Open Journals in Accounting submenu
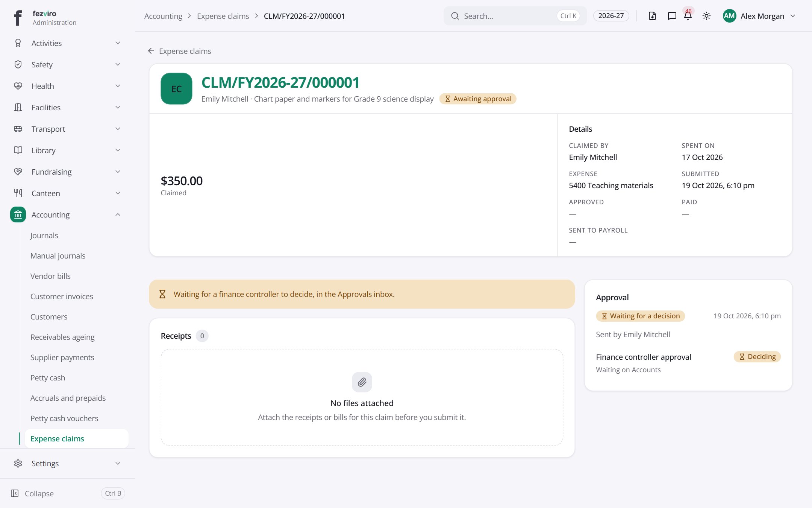The width and height of the screenshot is (812, 508). (x=44, y=235)
